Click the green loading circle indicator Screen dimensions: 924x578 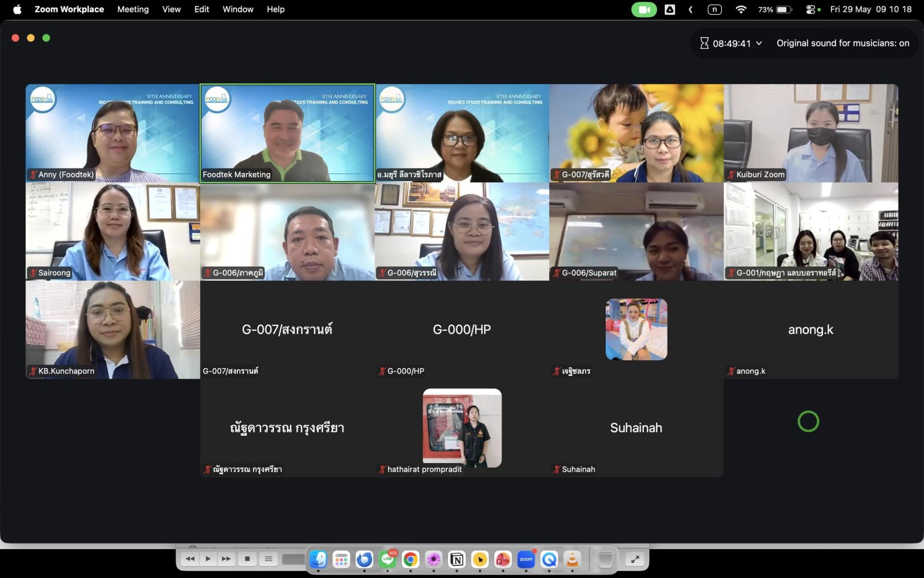click(808, 421)
